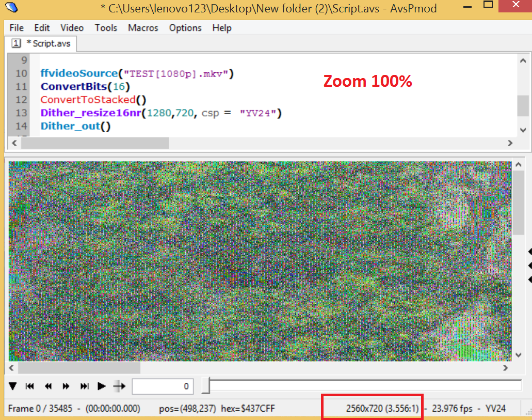Click script editor horizontal scroll left arrow
The image size is (532, 420).
pos(14,143)
